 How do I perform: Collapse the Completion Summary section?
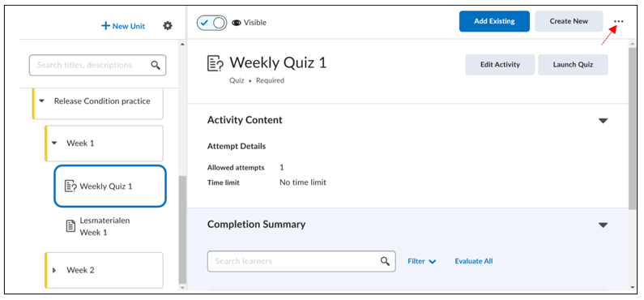pyautogui.click(x=603, y=225)
